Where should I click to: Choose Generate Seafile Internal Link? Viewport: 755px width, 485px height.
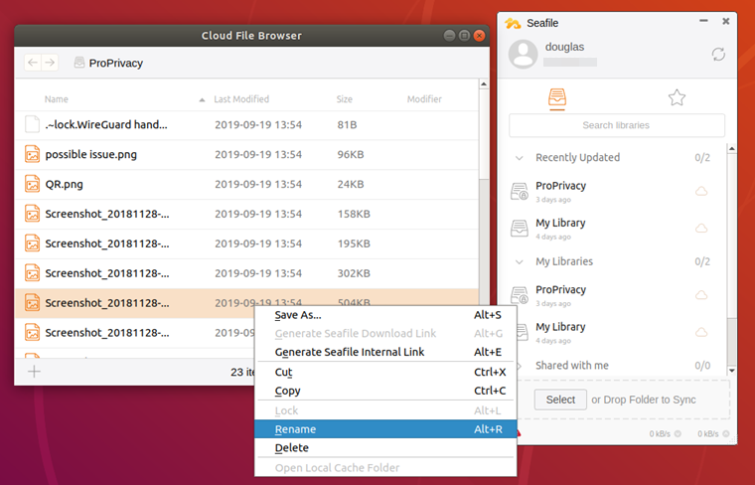point(386,352)
